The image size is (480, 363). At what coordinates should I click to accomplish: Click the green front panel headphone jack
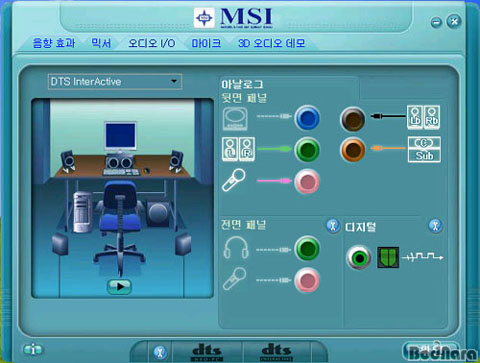(307, 249)
